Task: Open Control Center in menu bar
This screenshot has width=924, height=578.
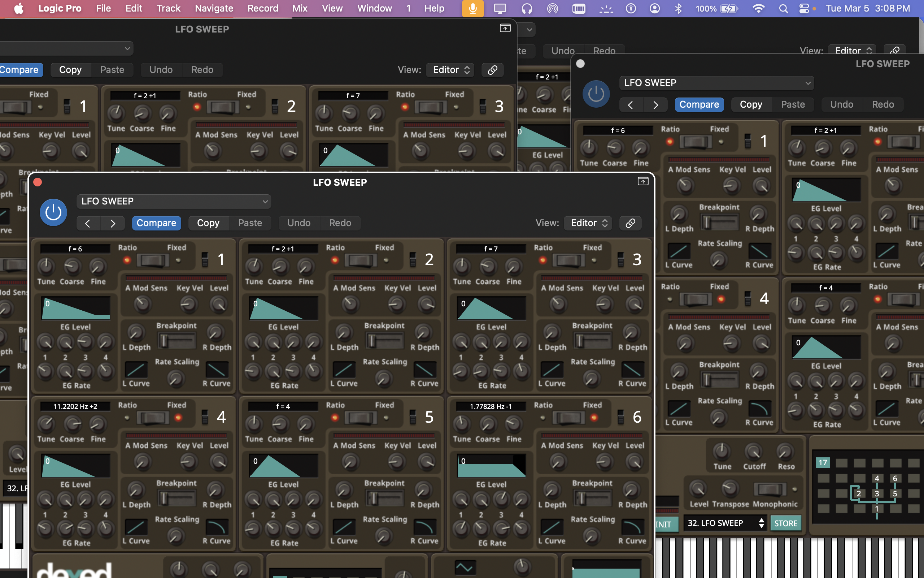Action: [x=804, y=8]
